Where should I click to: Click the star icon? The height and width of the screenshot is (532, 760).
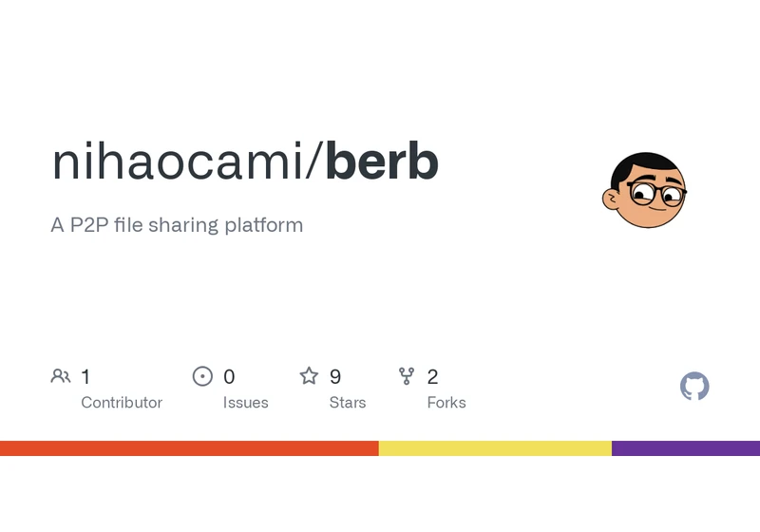pyautogui.click(x=309, y=376)
